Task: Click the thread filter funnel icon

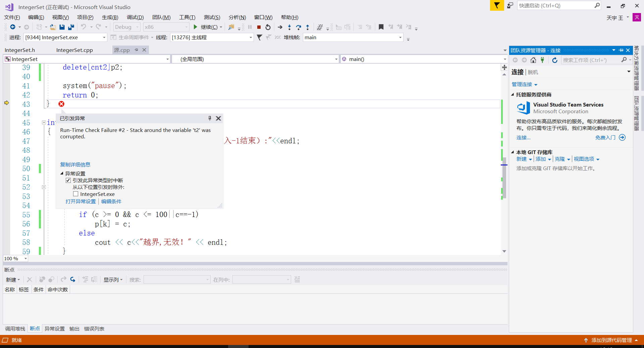Action: pos(259,38)
